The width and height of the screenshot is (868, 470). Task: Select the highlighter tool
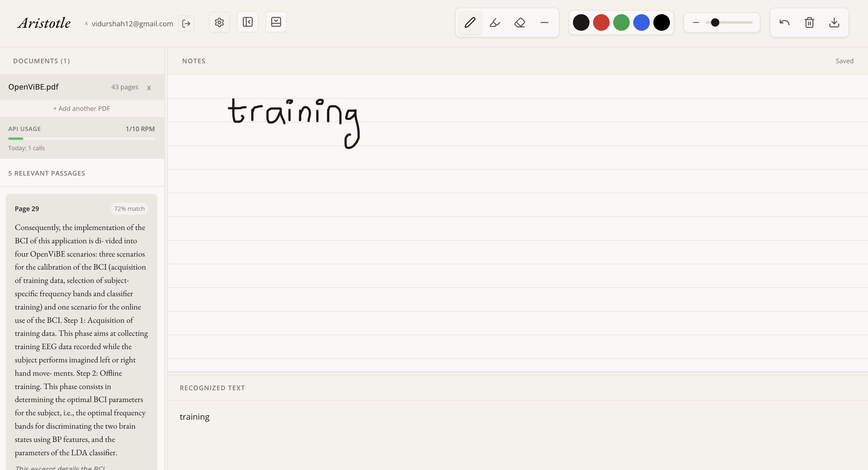point(495,22)
